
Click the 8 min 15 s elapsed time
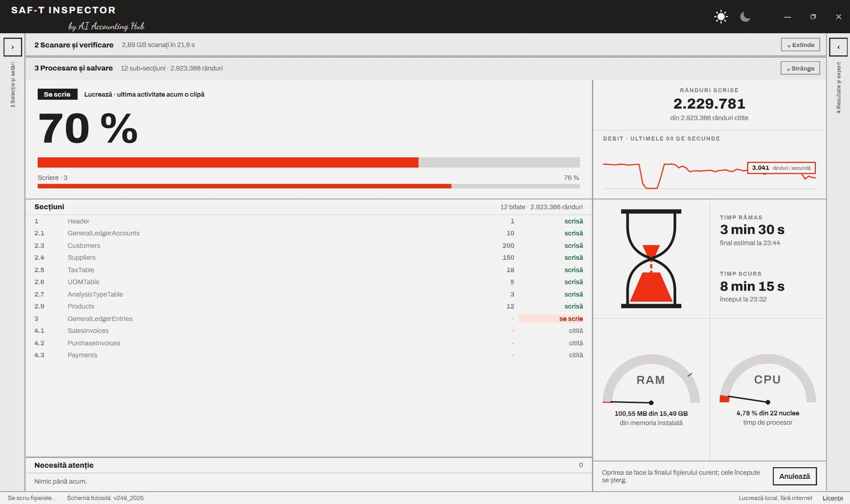(752, 286)
